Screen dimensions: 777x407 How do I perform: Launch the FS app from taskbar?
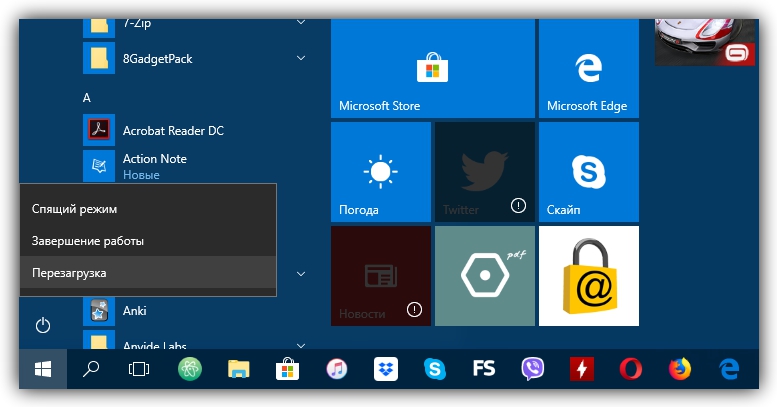(x=484, y=369)
